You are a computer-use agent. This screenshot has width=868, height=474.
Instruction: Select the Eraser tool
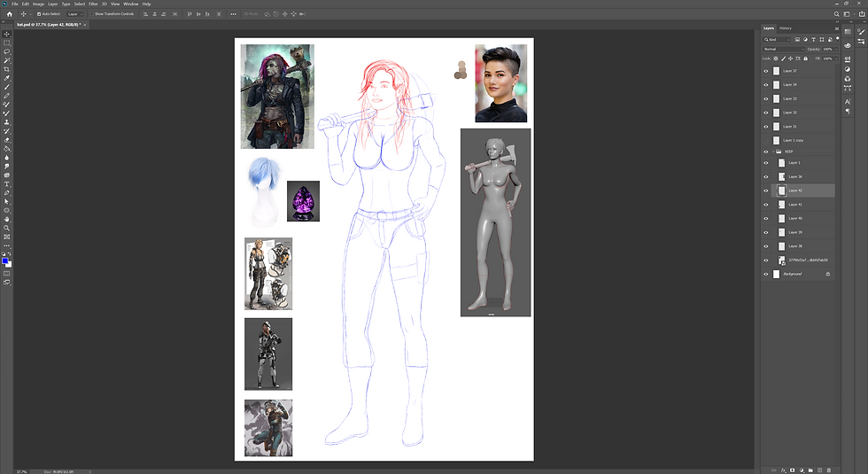click(7, 140)
